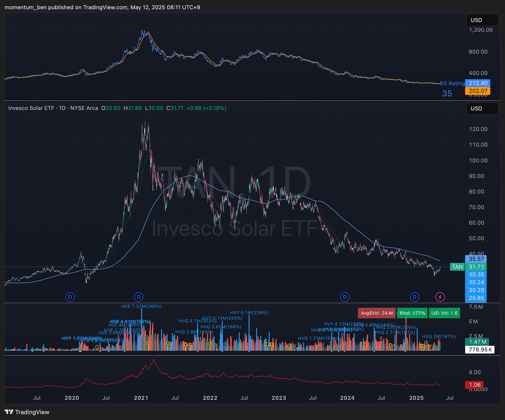
Task: Click the red 1.06 indicator label
Action: click(474, 385)
